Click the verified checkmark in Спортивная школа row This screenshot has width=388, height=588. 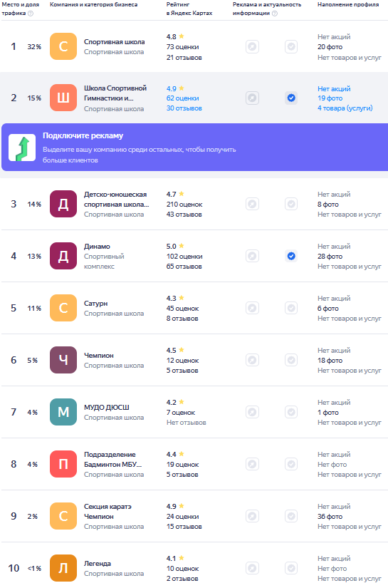tap(291, 47)
